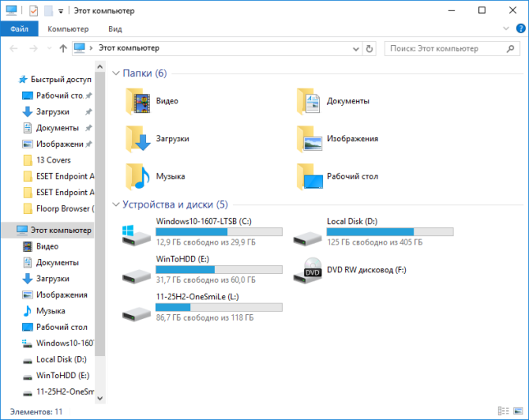Click the Back navigation arrow

tap(13, 48)
